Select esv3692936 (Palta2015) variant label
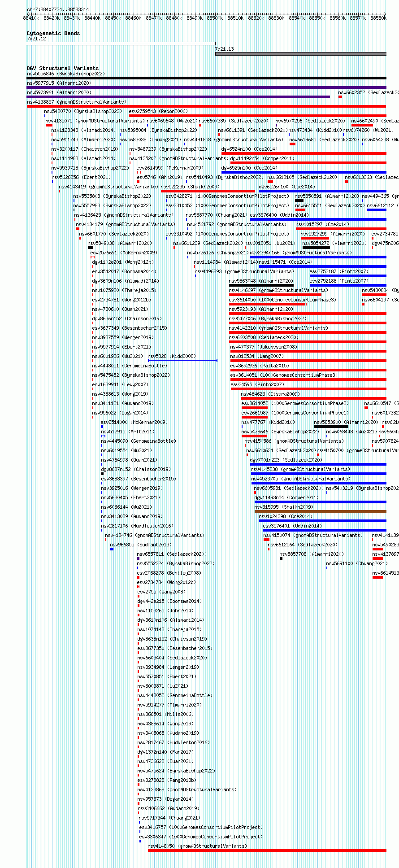The height and width of the screenshot is (868, 399). click(260, 366)
